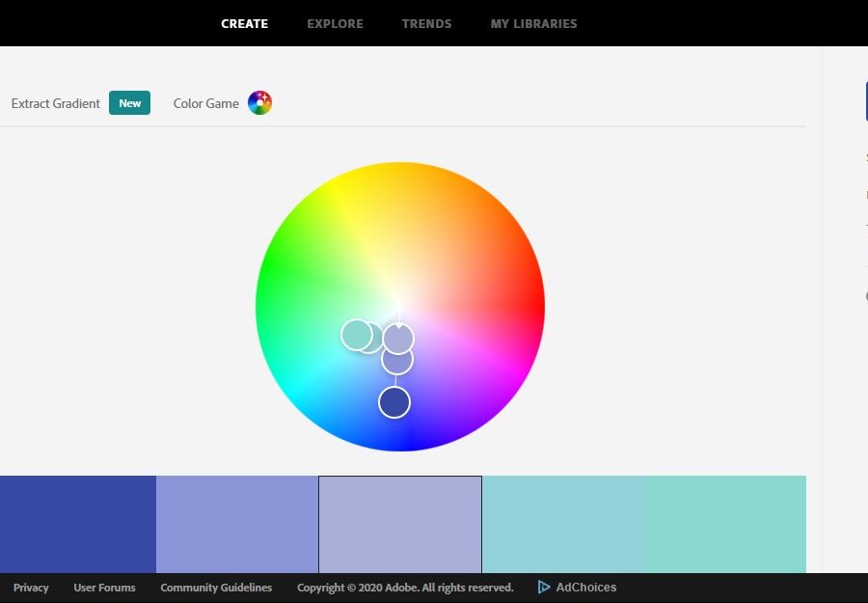Choose the mint green swatch at palette end
Screen dimensions: 868x603
724,524
